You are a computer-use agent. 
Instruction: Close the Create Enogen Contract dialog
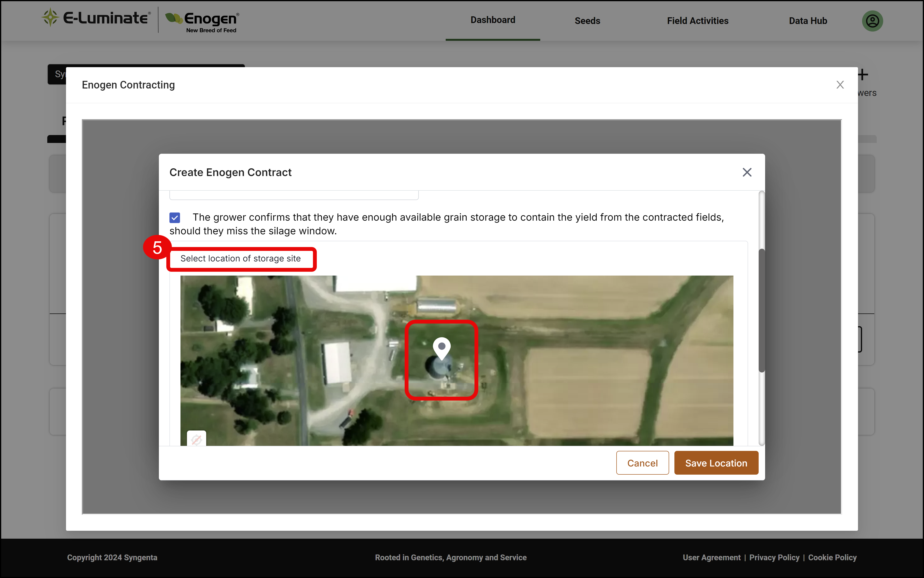(747, 172)
